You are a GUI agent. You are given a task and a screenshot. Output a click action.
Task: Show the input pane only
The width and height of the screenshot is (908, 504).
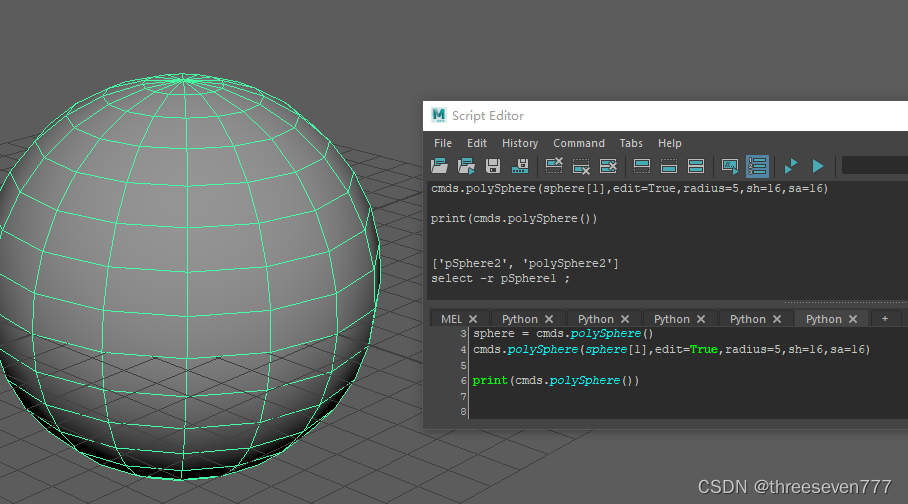(x=669, y=166)
